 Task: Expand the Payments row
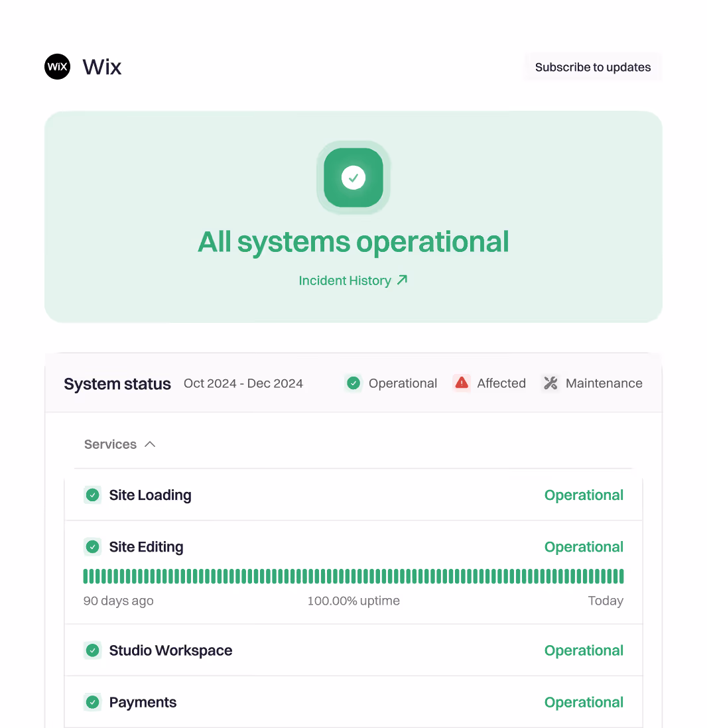(353, 702)
